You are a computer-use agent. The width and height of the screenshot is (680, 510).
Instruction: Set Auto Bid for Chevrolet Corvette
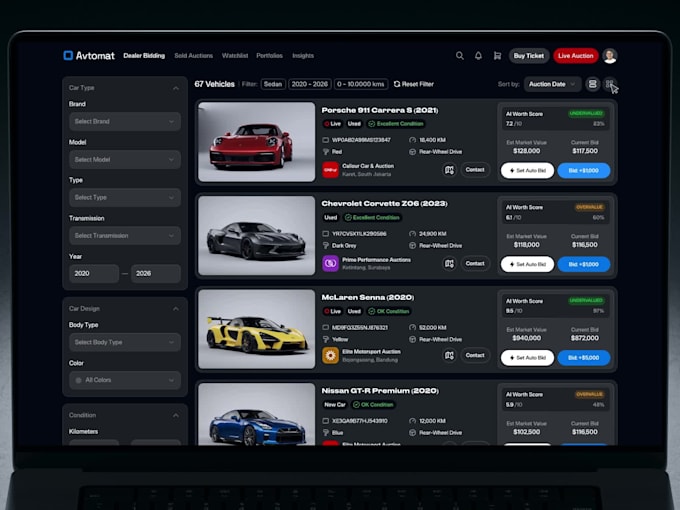tap(527, 264)
